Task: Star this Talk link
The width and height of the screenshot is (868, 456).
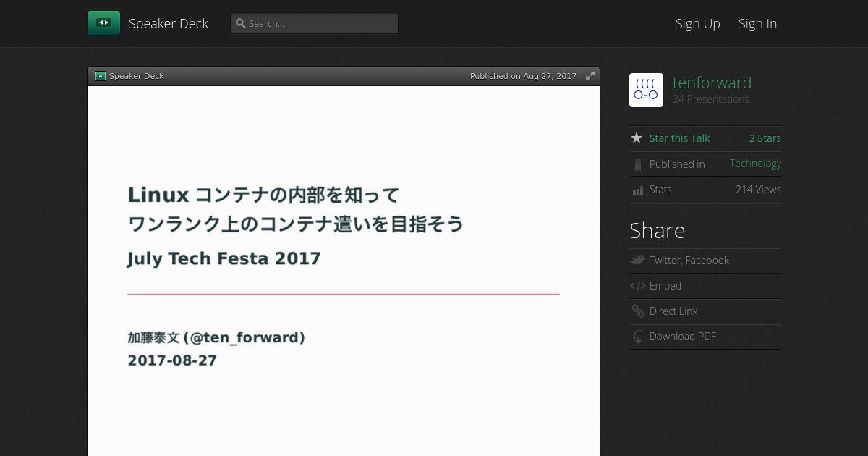Action: click(679, 138)
